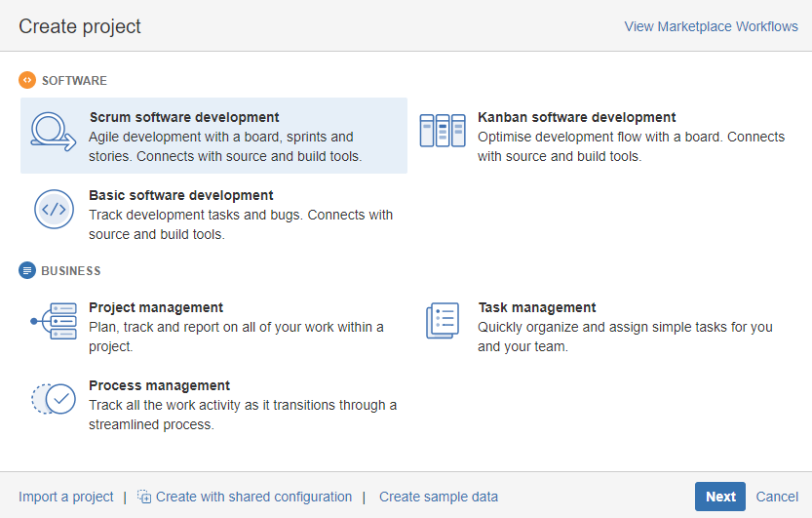This screenshot has width=812, height=518.
Task: Pick Process management title
Action: coord(159,386)
